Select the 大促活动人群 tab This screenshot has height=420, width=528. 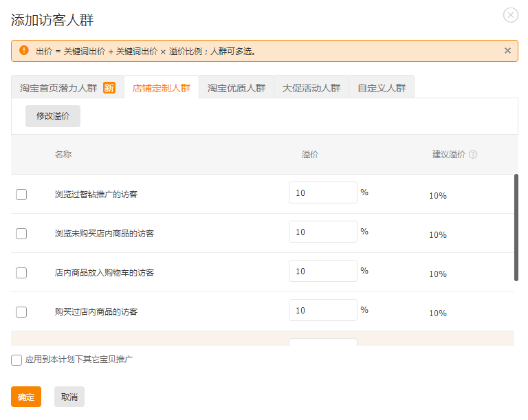[311, 88]
